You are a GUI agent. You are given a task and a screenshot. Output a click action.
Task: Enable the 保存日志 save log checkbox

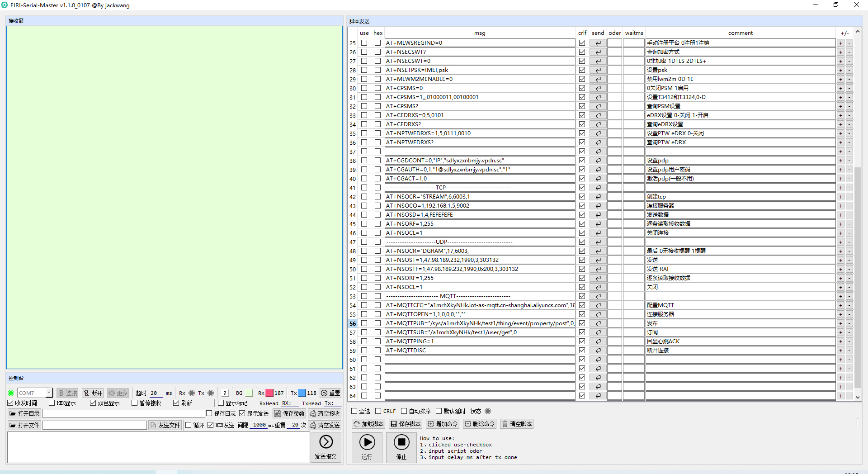coord(209,413)
